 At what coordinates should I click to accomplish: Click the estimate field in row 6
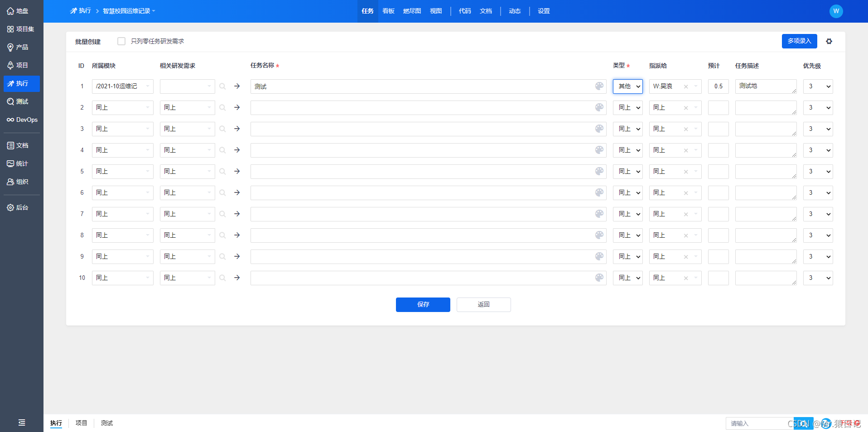tap(719, 193)
